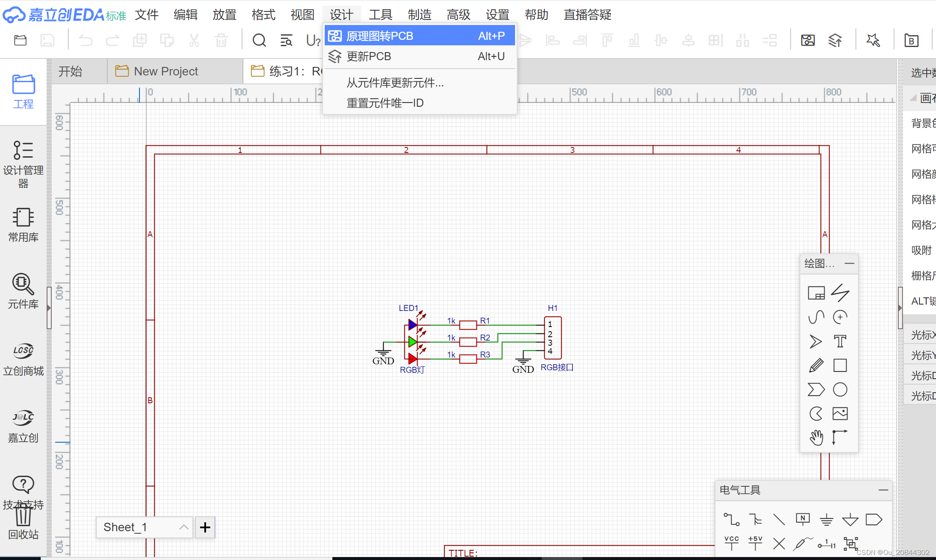Collapse the 画布 properties section triangle
Viewport: 936px width, 560px height.
(913, 98)
